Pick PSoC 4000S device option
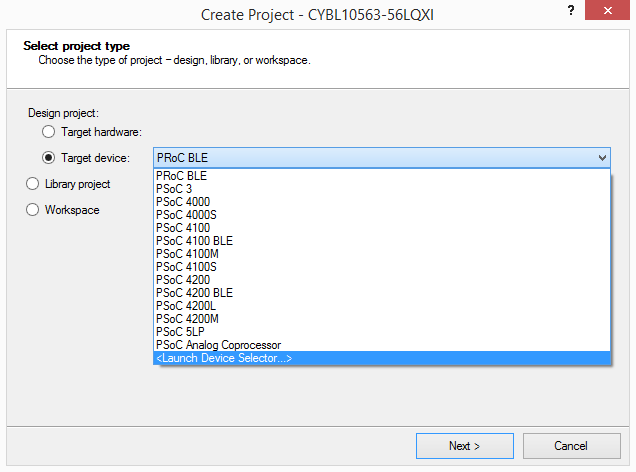 click(186, 215)
